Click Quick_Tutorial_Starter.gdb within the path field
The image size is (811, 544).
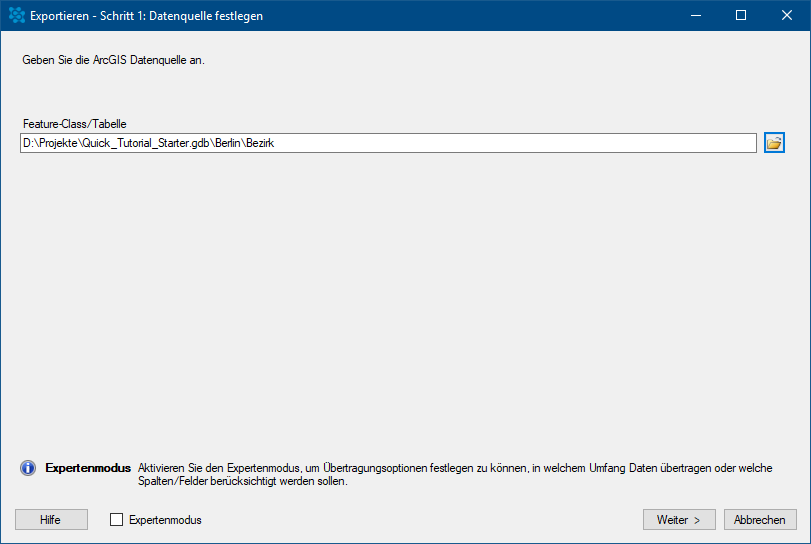pyautogui.click(x=146, y=143)
